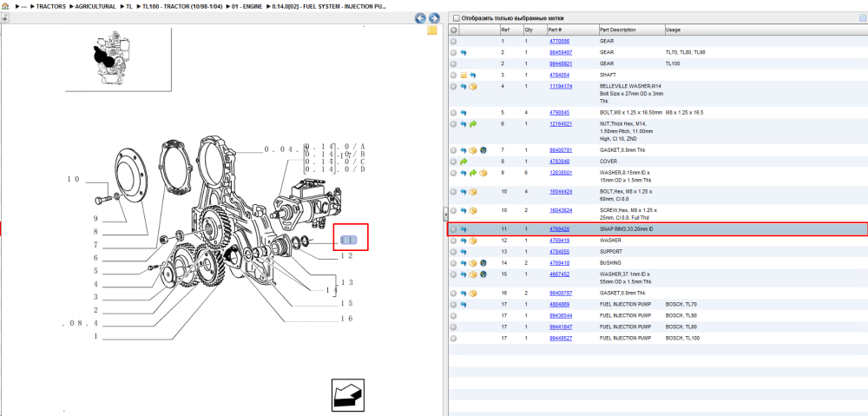Sort by the Qty column header
The width and height of the screenshot is (868, 416).
[534, 30]
